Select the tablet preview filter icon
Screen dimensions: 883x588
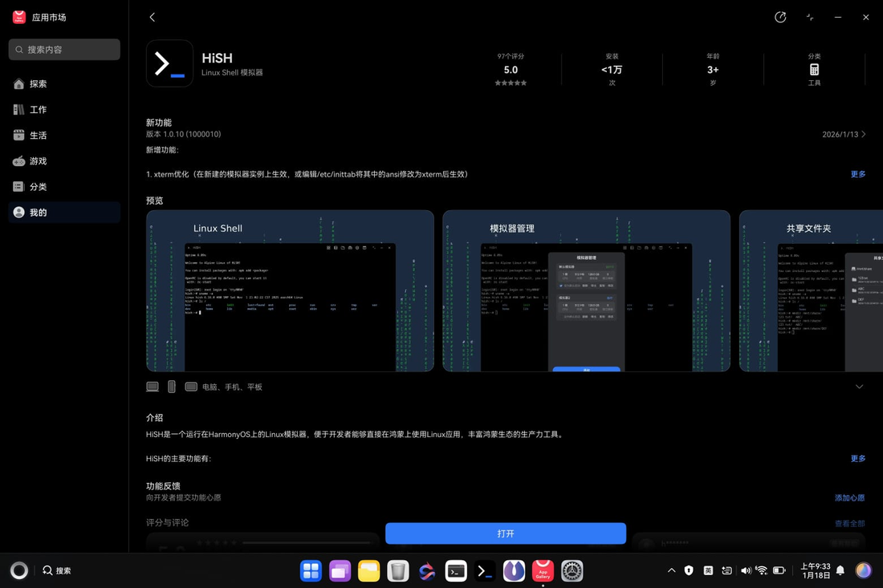191,386
